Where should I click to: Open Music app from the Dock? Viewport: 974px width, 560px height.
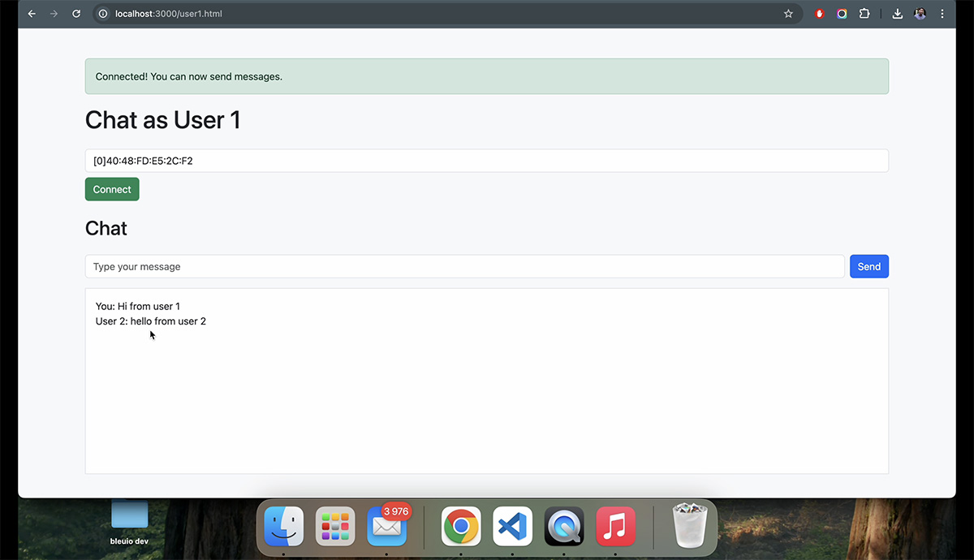[x=616, y=527]
